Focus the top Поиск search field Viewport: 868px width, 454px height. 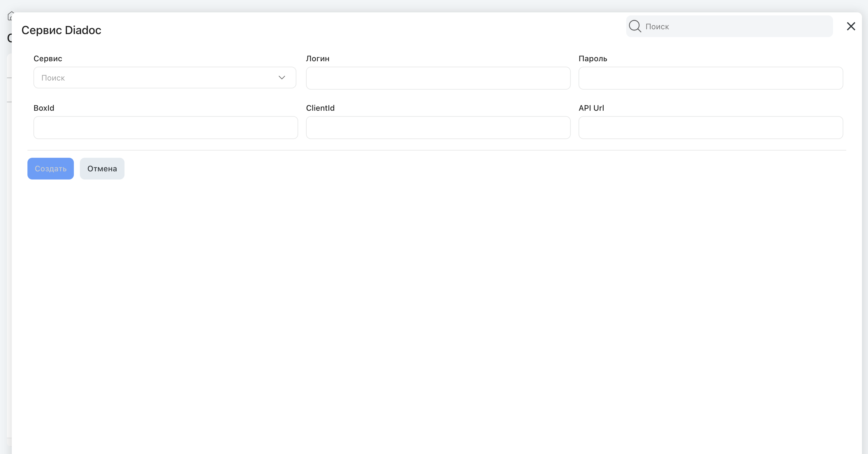[x=729, y=26]
